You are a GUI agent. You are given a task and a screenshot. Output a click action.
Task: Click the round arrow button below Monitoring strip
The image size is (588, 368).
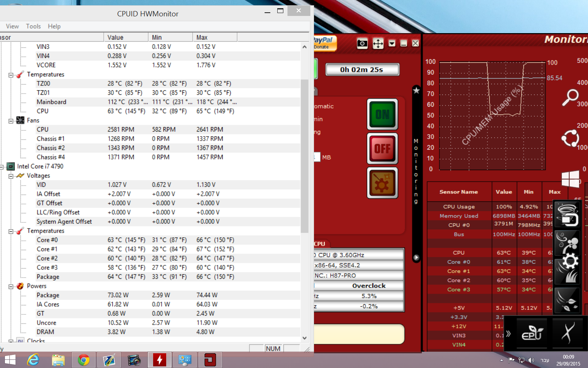pyautogui.click(x=416, y=258)
